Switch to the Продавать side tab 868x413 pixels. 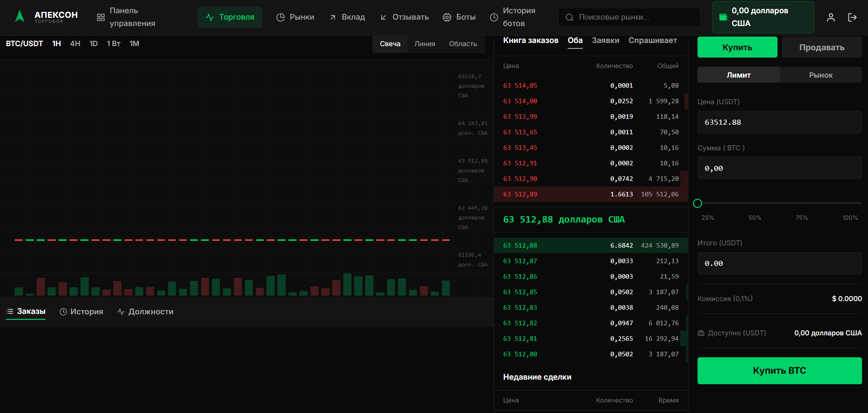coord(822,47)
